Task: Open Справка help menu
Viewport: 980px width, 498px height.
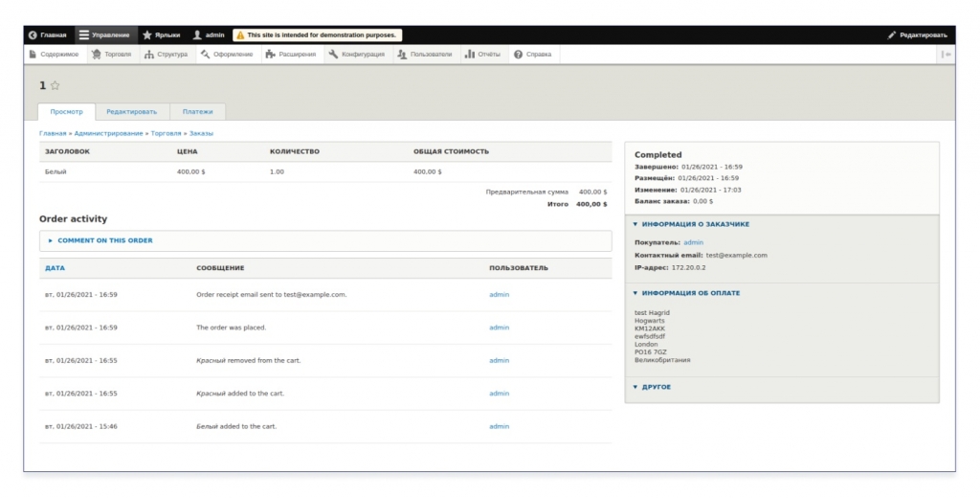Action: (532, 55)
